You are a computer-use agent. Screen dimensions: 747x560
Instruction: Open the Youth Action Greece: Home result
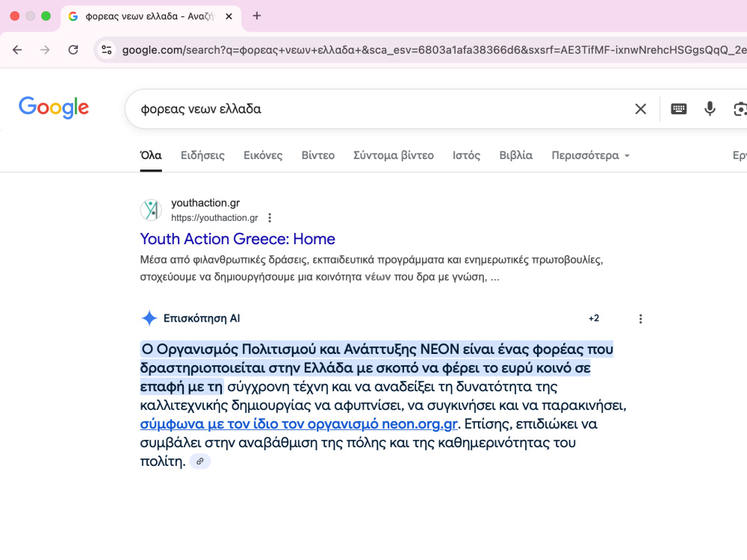click(238, 239)
